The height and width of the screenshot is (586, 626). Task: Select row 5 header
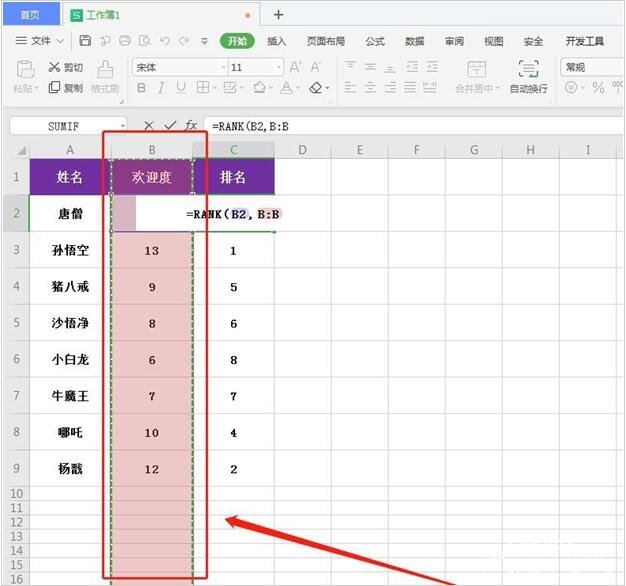[x=16, y=323]
